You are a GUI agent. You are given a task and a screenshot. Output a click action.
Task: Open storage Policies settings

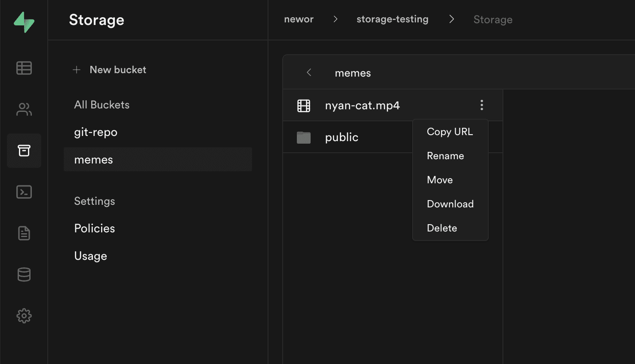click(95, 228)
